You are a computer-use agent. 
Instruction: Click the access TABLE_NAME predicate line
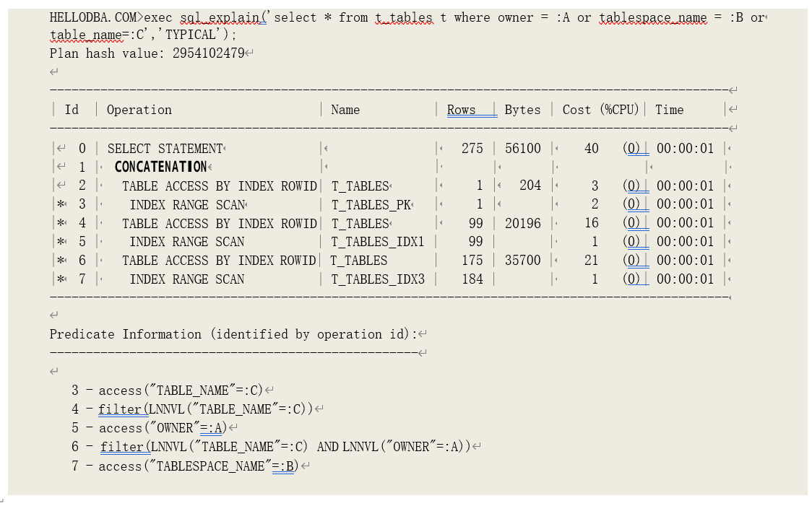[180, 391]
